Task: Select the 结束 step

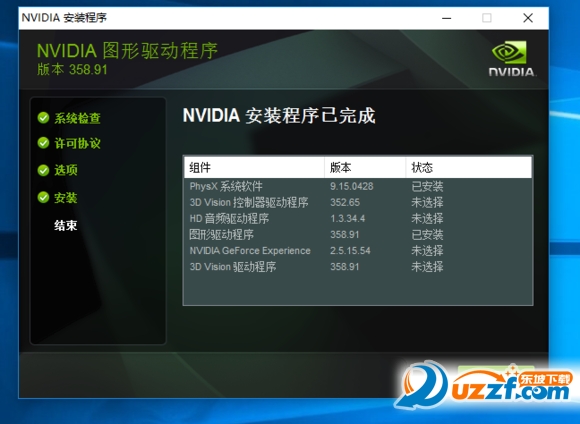Action: pos(66,225)
